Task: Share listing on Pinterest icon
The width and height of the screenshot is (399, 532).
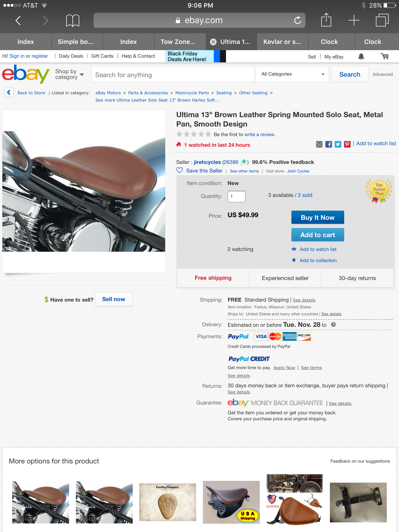Action: coord(347,144)
